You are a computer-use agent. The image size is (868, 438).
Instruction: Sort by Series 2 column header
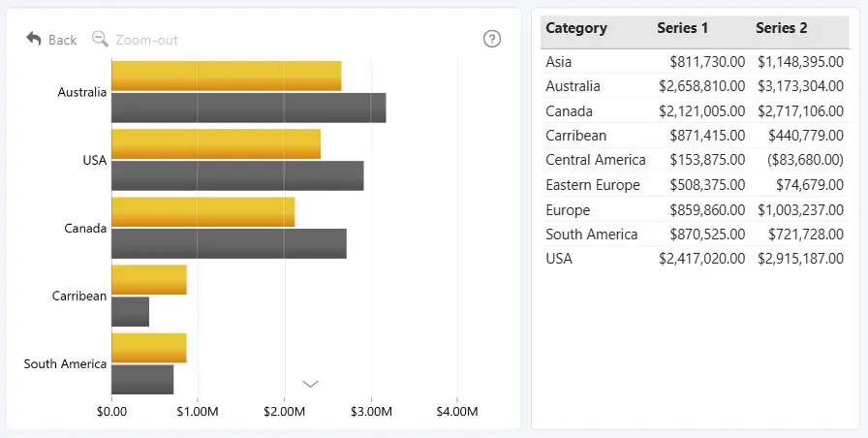tap(781, 28)
